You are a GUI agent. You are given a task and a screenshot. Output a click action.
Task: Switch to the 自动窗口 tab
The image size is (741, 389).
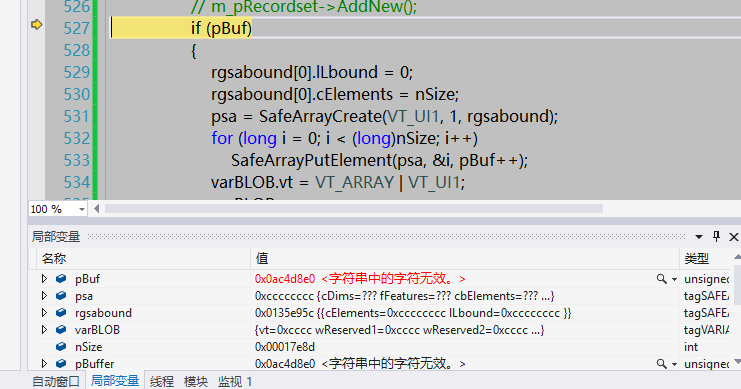(56, 381)
